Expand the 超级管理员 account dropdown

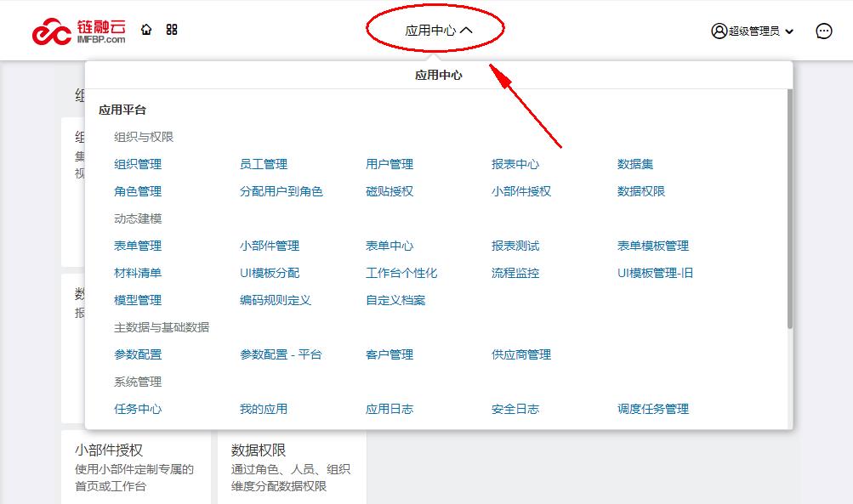788,31
